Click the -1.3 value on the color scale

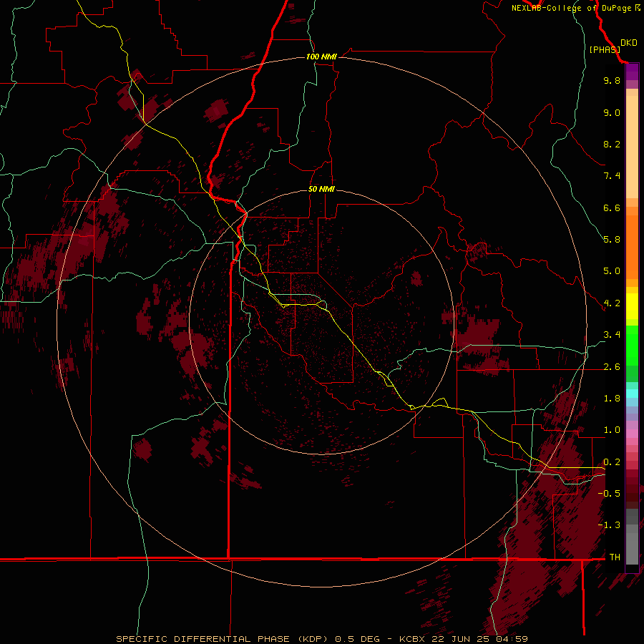[609, 525]
